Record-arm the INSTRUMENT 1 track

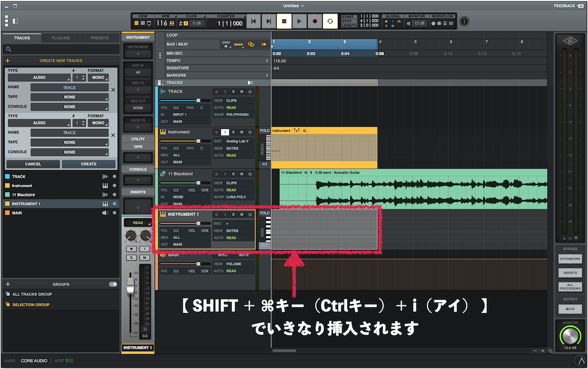pos(216,215)
